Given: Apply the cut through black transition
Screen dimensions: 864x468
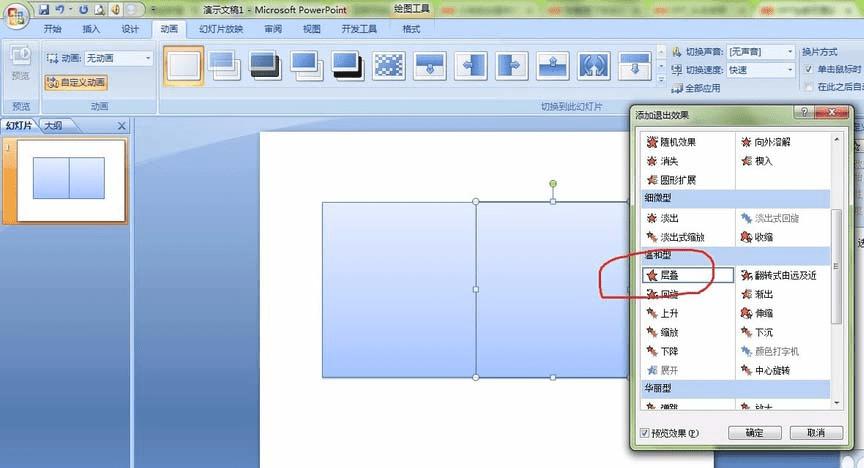Looking at the screenshot, I should point(348,66).
